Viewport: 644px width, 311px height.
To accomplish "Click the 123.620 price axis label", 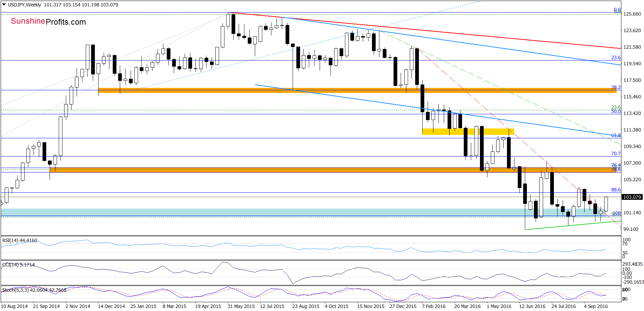I will click(632, 30).
